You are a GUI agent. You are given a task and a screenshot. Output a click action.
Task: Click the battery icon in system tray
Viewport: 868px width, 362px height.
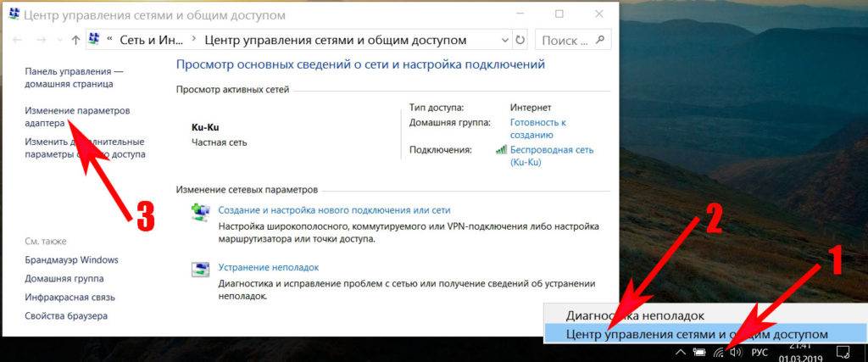(x=700, y=351)
